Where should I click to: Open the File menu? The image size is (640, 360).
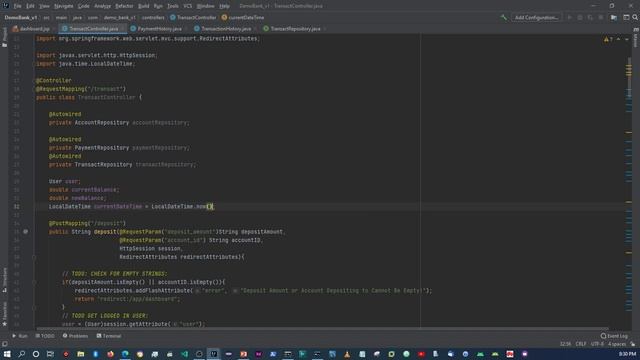tap(18, 6)
